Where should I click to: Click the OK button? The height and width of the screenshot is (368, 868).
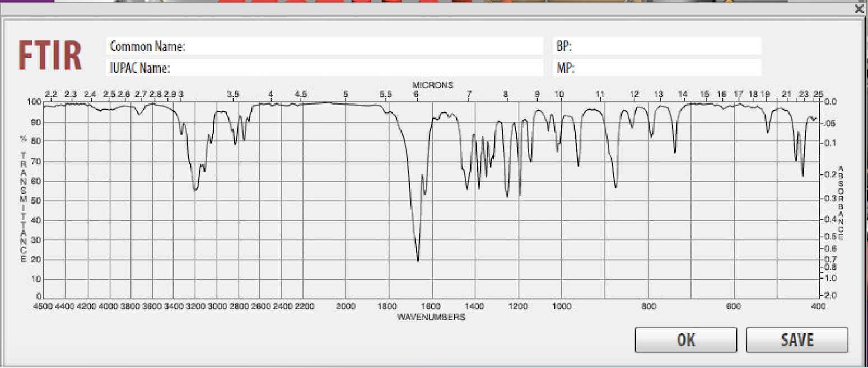click(x=685, y=339)
